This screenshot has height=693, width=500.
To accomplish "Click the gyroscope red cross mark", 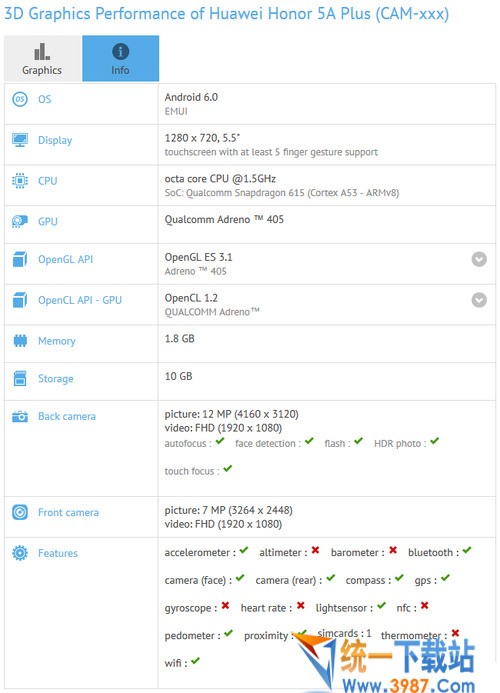I will (x=225, y=605).
